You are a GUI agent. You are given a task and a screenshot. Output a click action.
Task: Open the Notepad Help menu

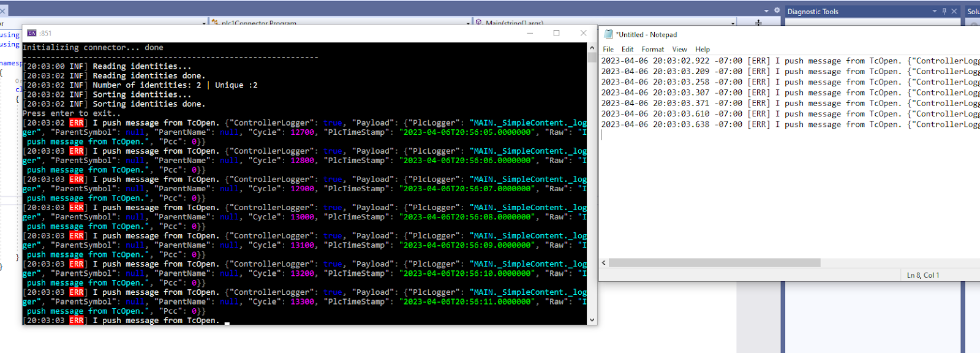[x=703, y=49]
